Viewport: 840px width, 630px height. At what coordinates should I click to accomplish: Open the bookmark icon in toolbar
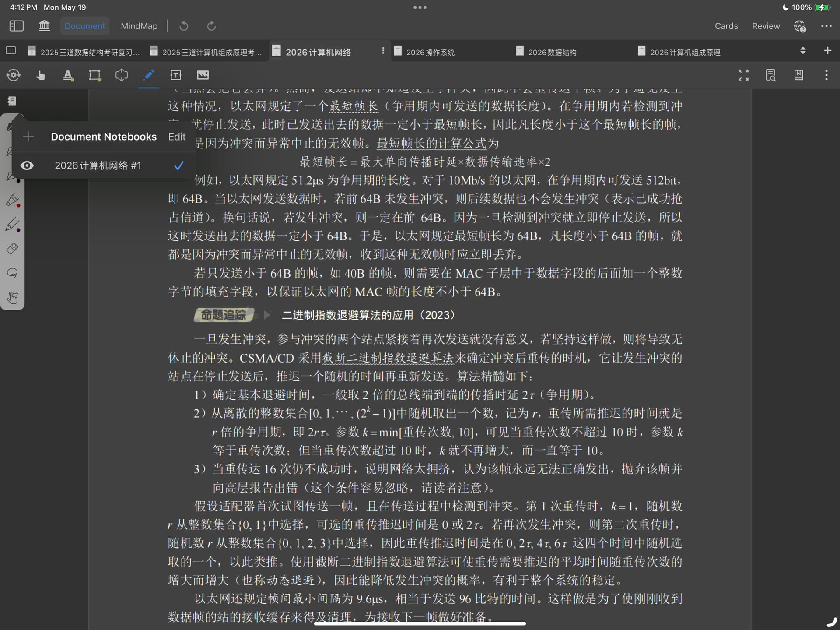tap(798, 75)
